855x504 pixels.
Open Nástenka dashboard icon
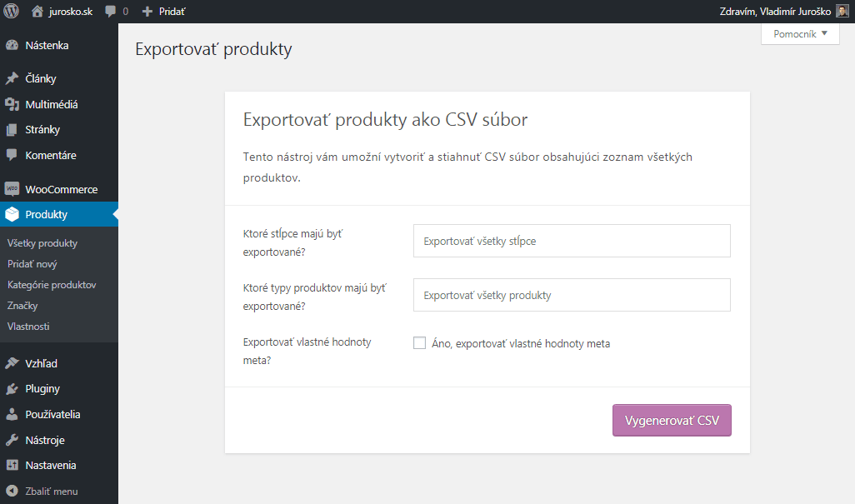point(12,46)
